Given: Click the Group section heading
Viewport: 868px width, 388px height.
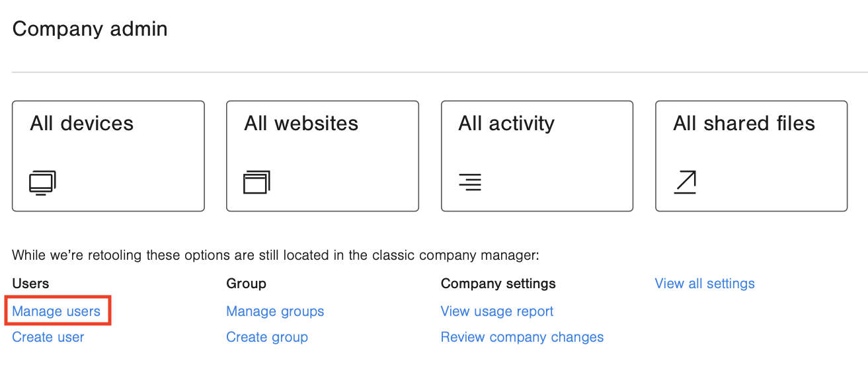Looking at the screenshot, I should point(245,283).
